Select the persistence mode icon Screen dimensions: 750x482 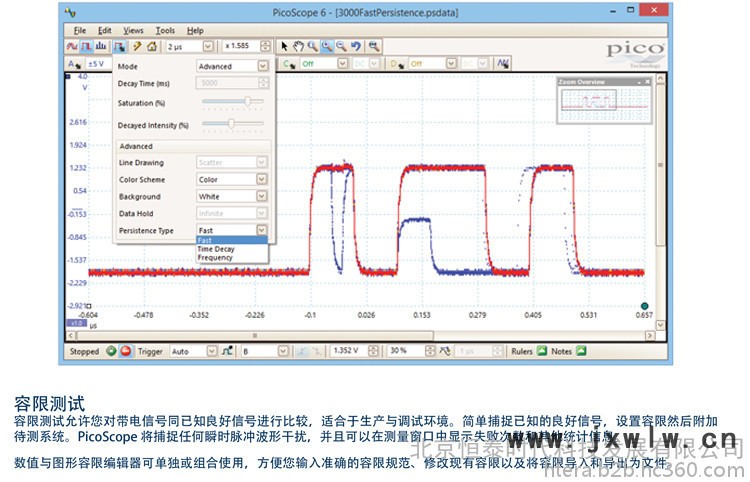(x=86, y=46)
